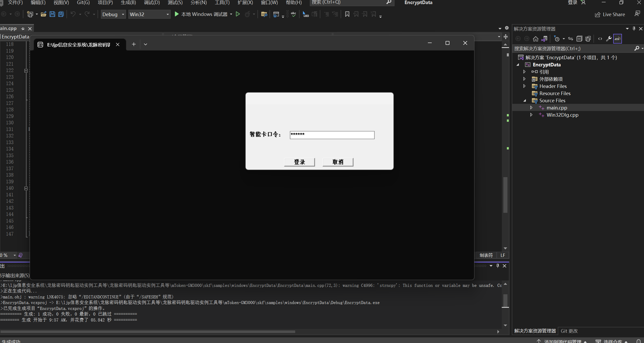Click the Open File folder icon
The width and height of the screenshot is (644, 343).
tap(44, 14)
